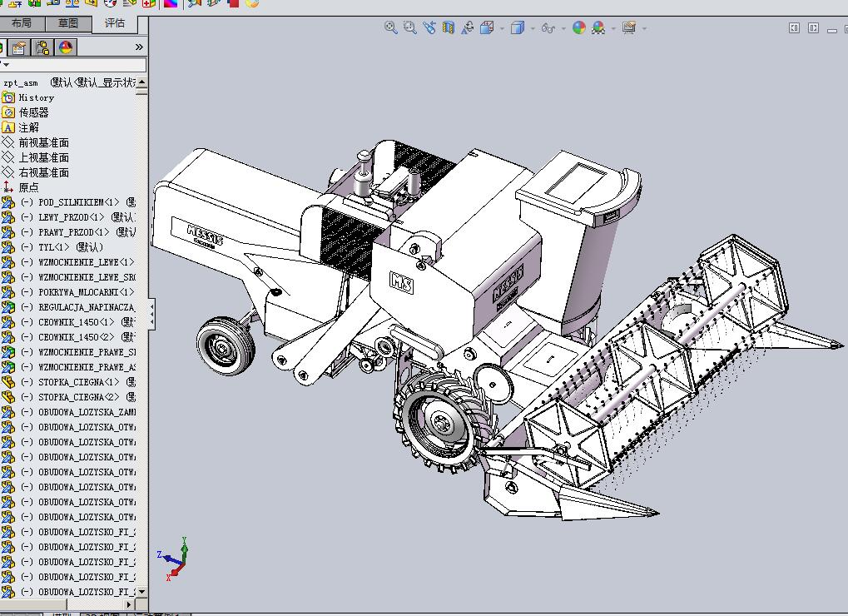The image size is (848, 616).
Task: Select the 前视基准面 plane in tree
Action: 43,142
